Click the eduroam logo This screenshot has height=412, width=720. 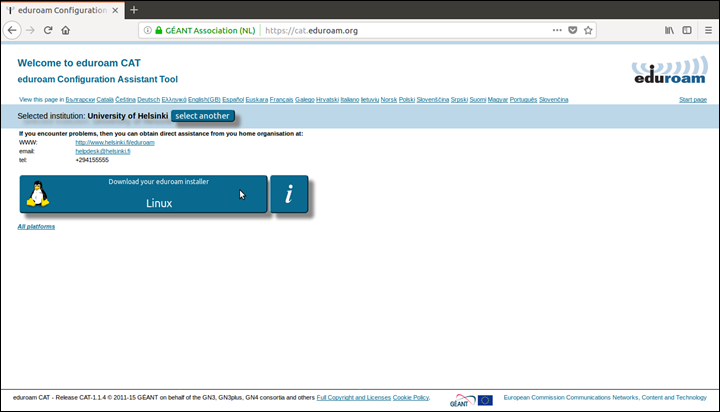(x=669, y=70)
